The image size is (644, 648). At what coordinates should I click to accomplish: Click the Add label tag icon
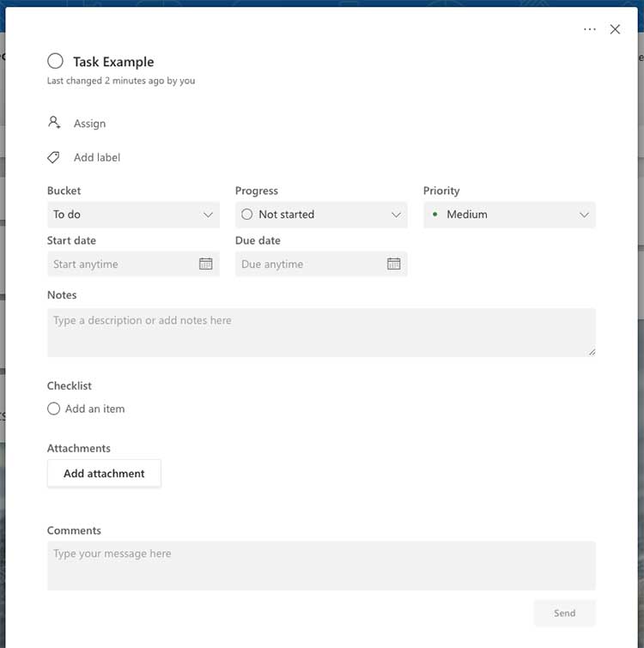54,157
